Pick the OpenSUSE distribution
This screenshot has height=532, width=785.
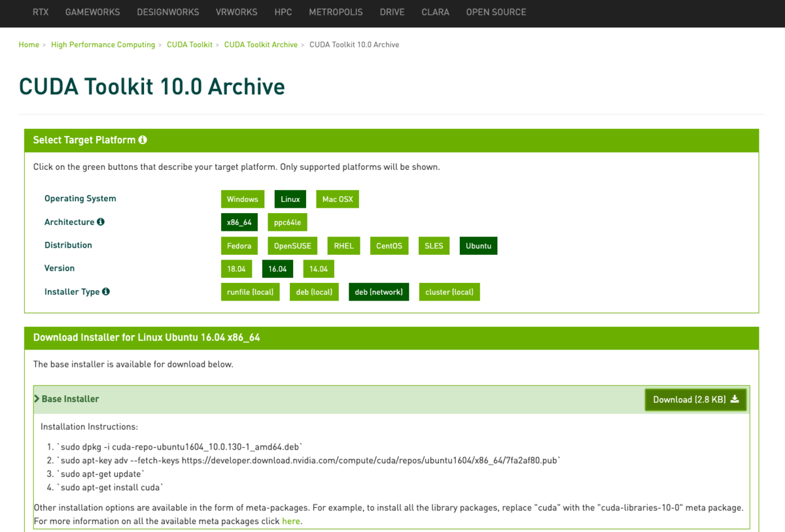click(x=292, y=246)
